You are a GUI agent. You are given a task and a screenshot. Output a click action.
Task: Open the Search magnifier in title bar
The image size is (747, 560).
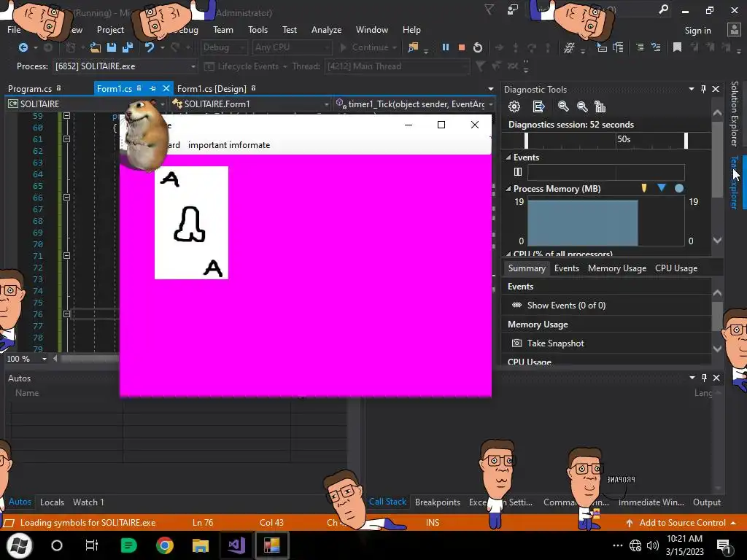tap(663, 9)
